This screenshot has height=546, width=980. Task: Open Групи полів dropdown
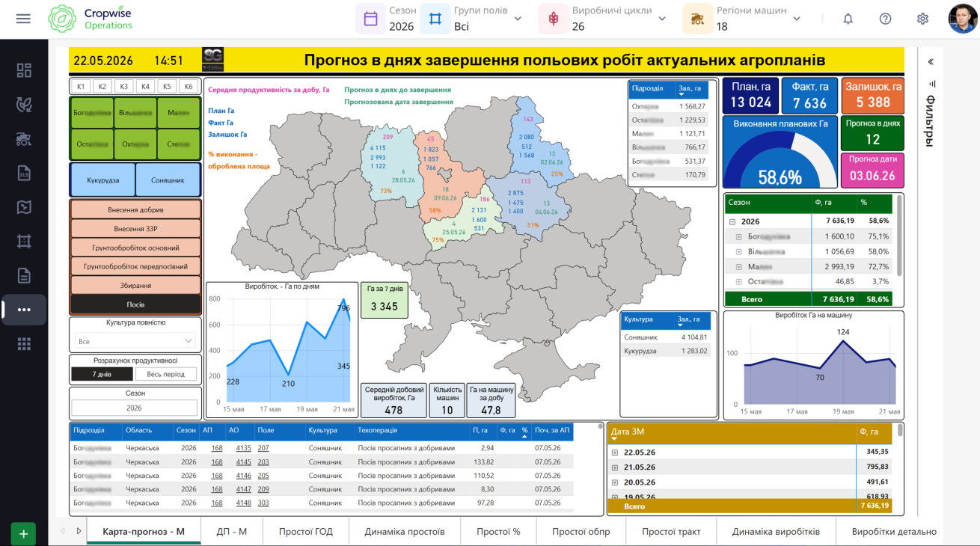click(x=518, y=19)
